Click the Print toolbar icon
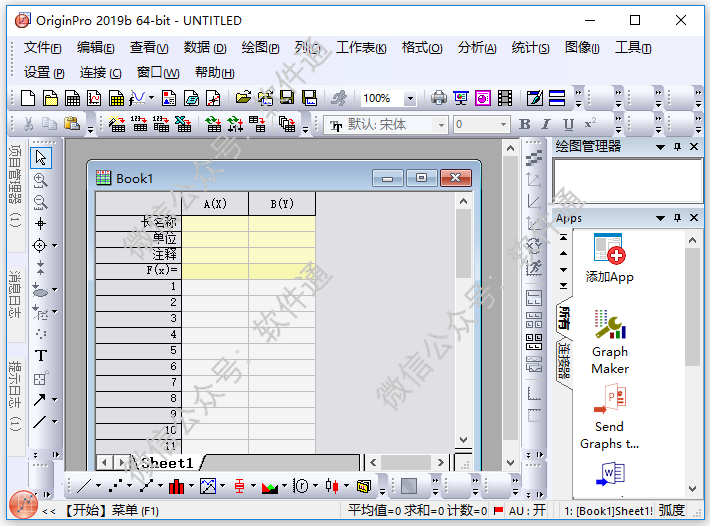Screen dimensions: 710x526 [x=438, y=98]
